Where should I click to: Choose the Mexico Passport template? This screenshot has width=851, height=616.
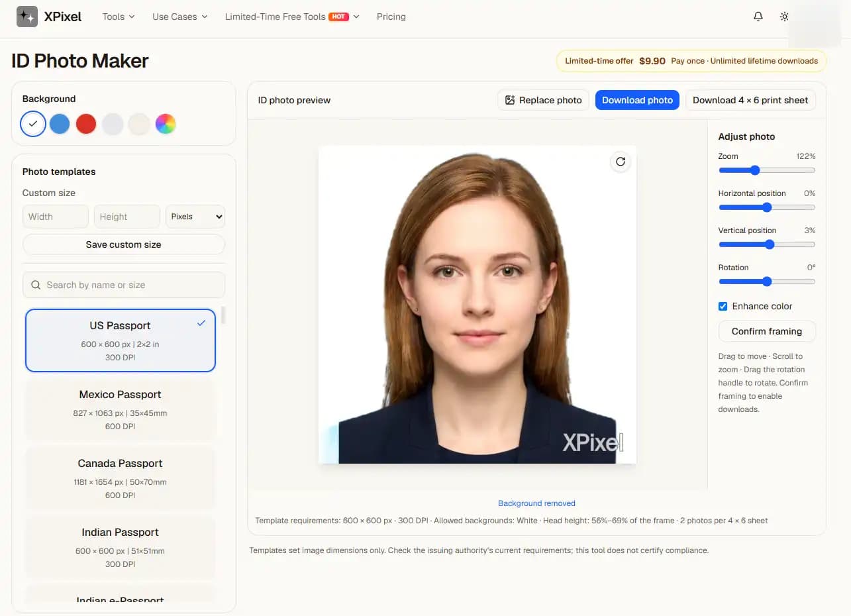[x=121, y=409]
